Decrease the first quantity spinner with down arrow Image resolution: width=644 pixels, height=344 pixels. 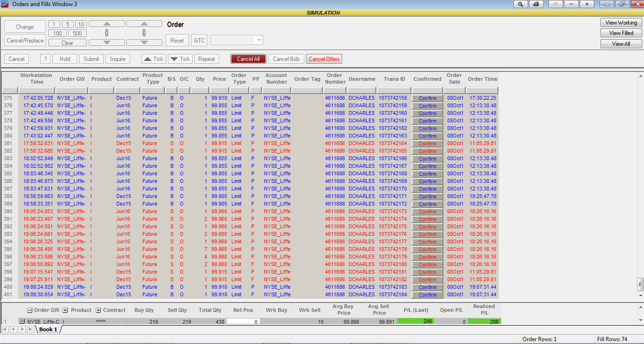(x=106, y=43)
